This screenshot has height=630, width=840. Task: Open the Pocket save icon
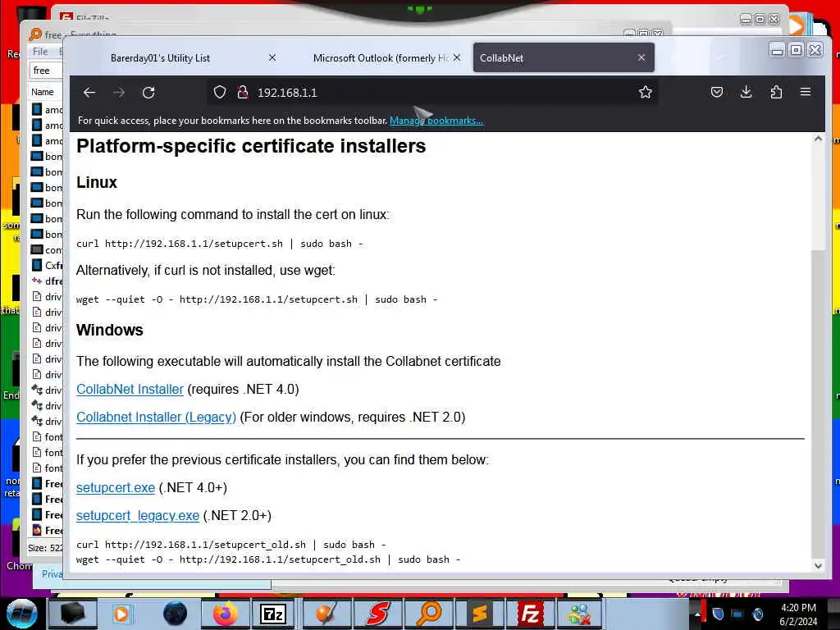click(x=717, y=92)
